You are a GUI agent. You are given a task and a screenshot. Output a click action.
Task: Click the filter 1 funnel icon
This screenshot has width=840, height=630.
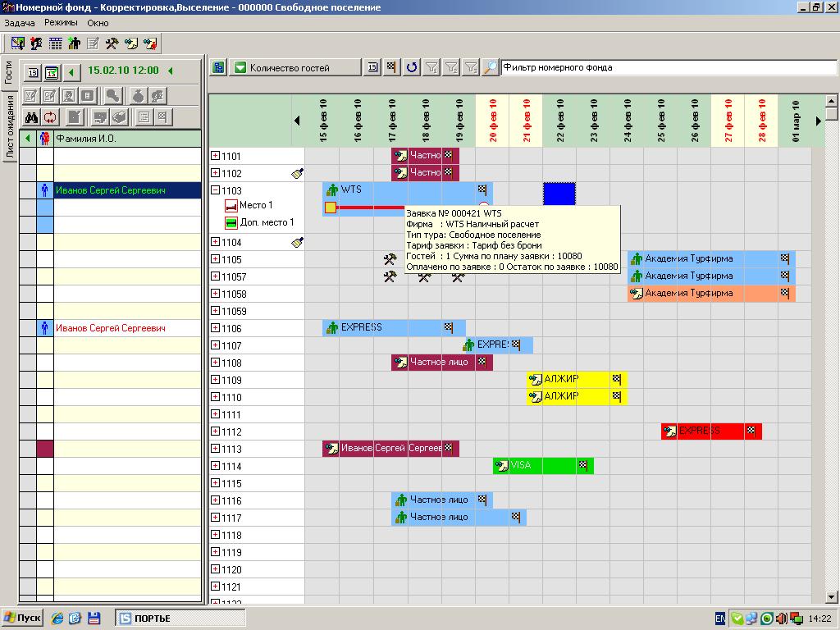431,67
